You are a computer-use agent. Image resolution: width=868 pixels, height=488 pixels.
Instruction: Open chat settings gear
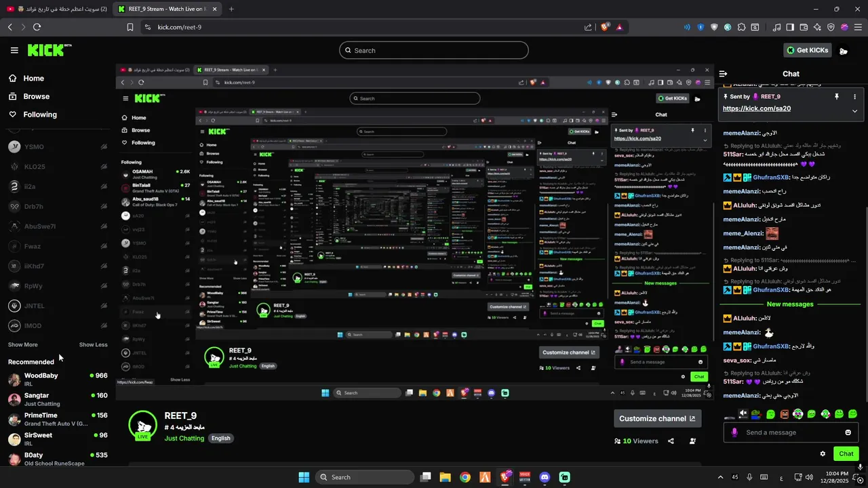tap(823, 454)
